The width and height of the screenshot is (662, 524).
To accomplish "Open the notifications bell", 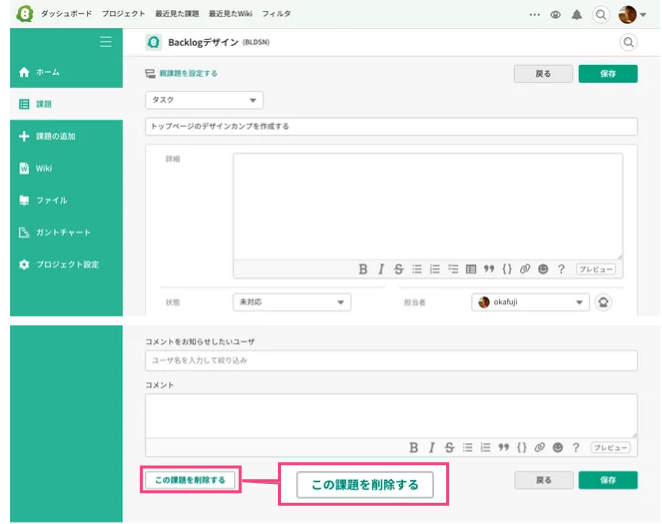I will pos(577,15).
